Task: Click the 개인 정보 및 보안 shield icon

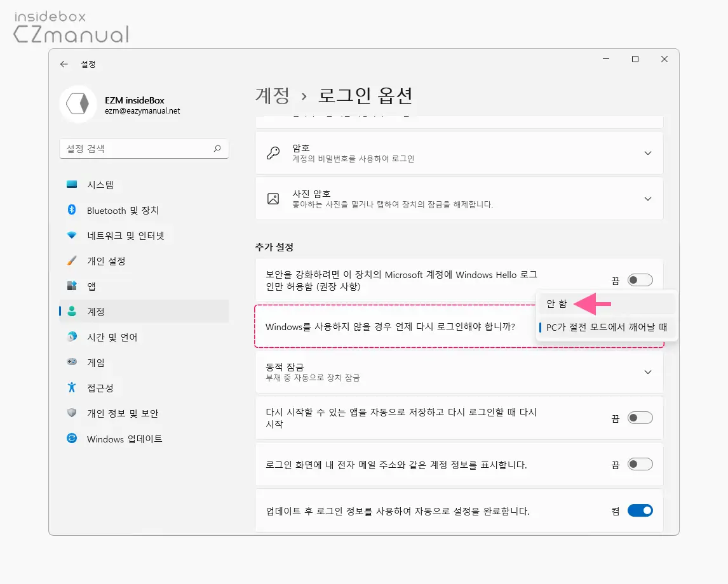Action: click(x=72, y=413)
